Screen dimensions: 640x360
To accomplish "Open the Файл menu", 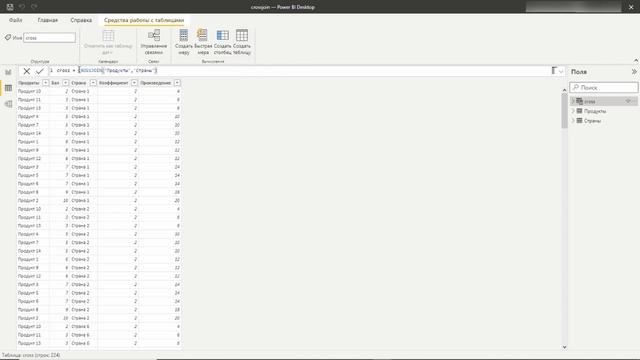I will click(x=16, y=20).
